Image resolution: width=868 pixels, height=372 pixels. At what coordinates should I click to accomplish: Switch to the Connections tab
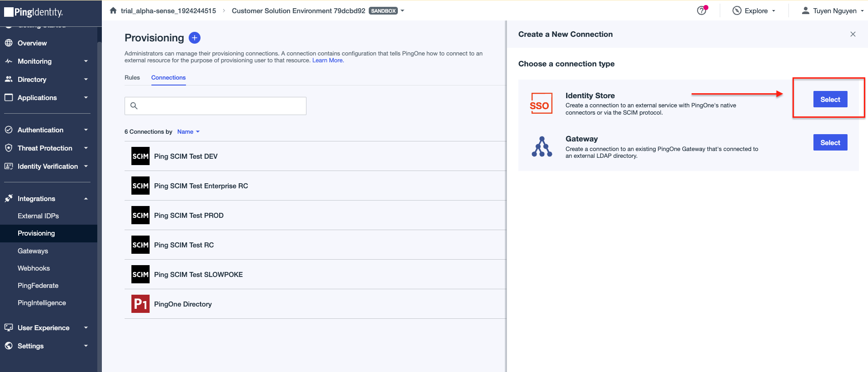[168, 78]
